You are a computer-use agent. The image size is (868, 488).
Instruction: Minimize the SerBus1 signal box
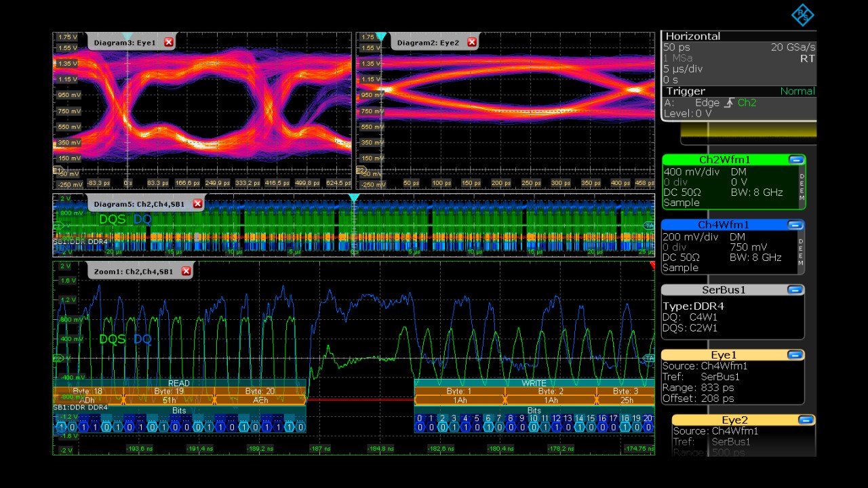(x=796, y=290)
